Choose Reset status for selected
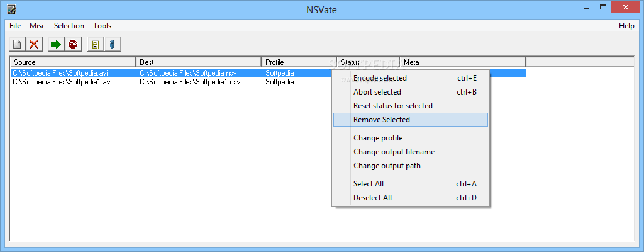This screenshot has width=644, height=252. [x=410, y=106]
